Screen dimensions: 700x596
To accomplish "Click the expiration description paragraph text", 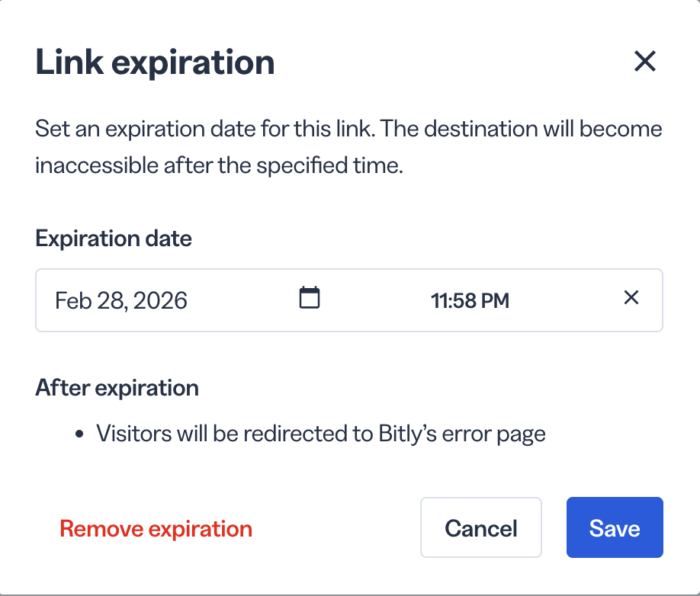I will pyautogui.click(x=348, y=147).
